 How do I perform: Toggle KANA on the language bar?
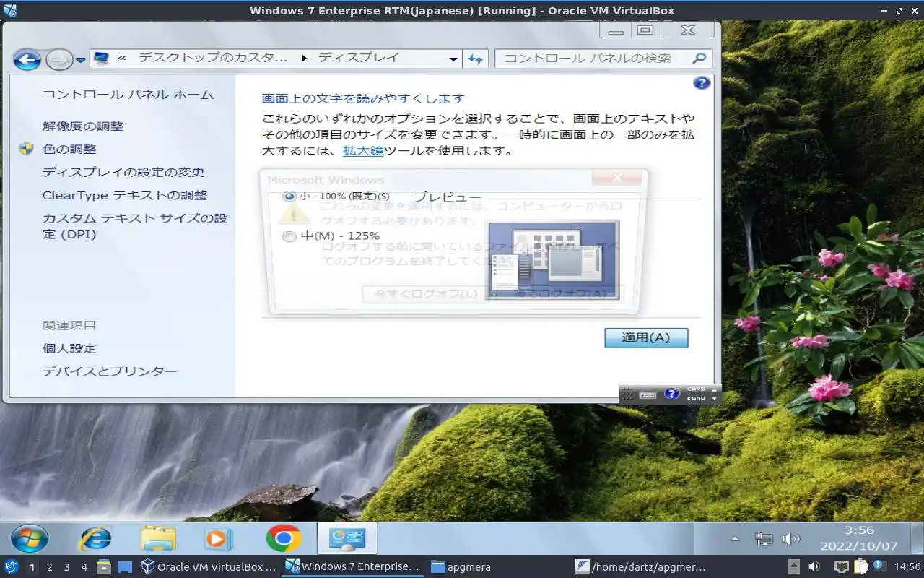696,398
